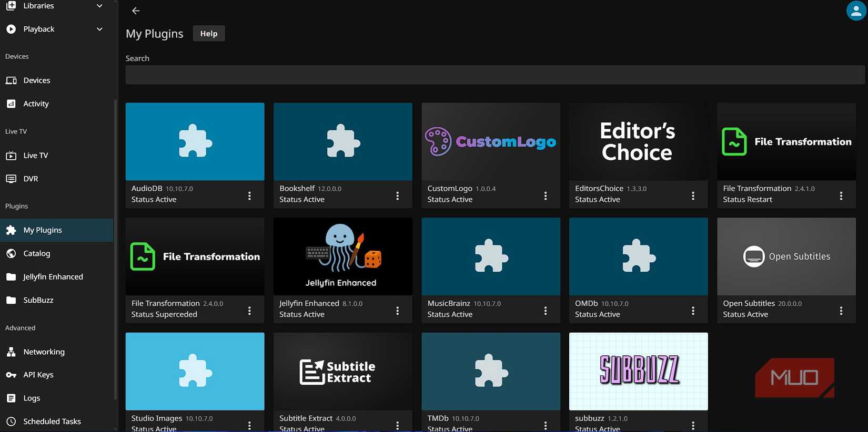Open the MusicBrainz plugin card image

click(x=491, y=256)
